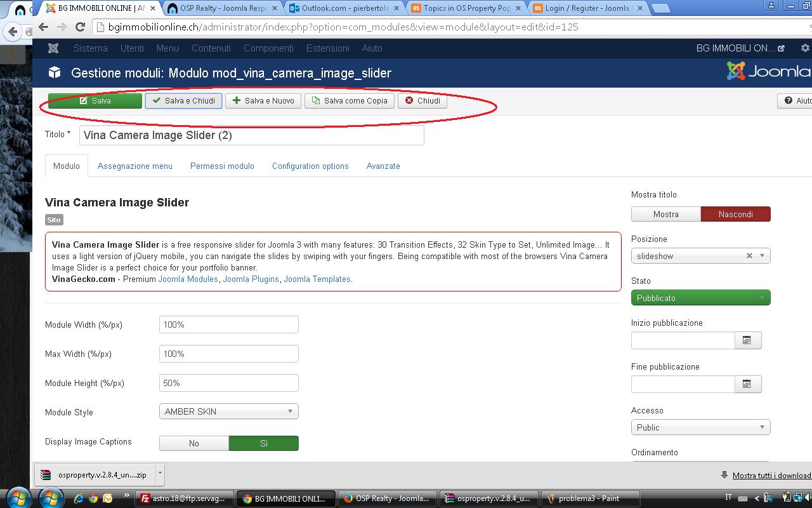Click the cube module icon beside Gestione moduli

(55, 73)
